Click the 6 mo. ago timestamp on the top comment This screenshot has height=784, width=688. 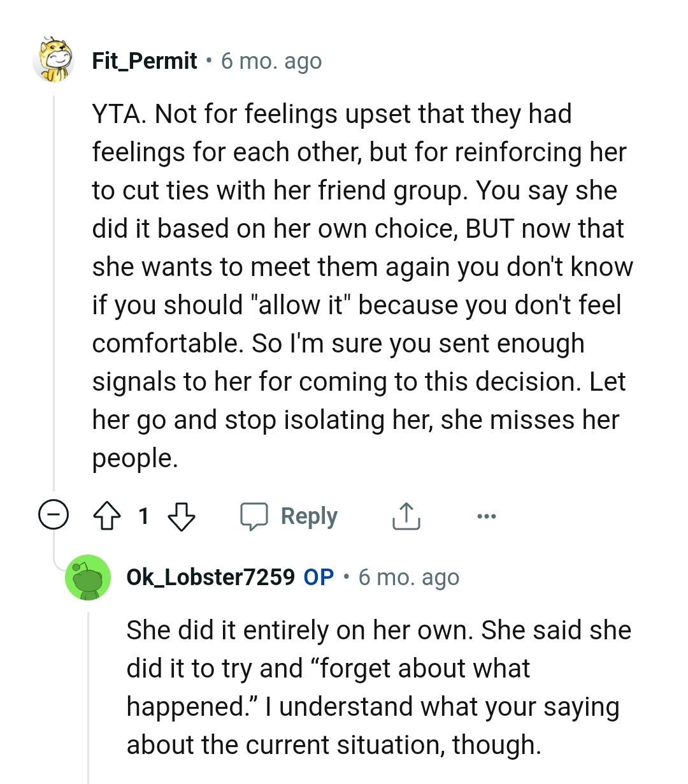271,61
